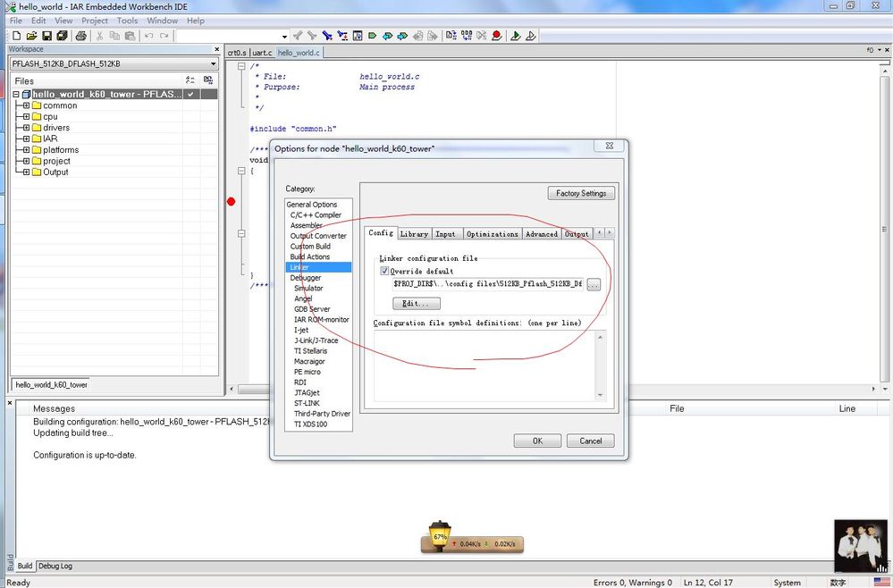Click the Factory Settings button
The image size is (893, 588).
click(581, 193)
